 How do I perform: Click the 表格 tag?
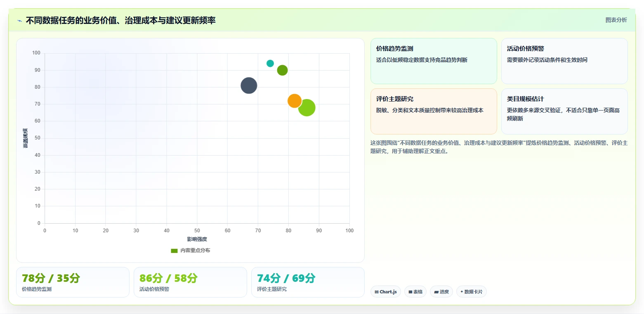(x=415, y=292)
